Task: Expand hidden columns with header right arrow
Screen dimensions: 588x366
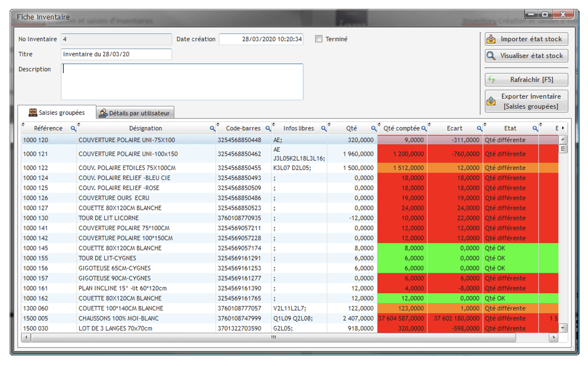Action: pyautogui.click(x=563, y=128)
